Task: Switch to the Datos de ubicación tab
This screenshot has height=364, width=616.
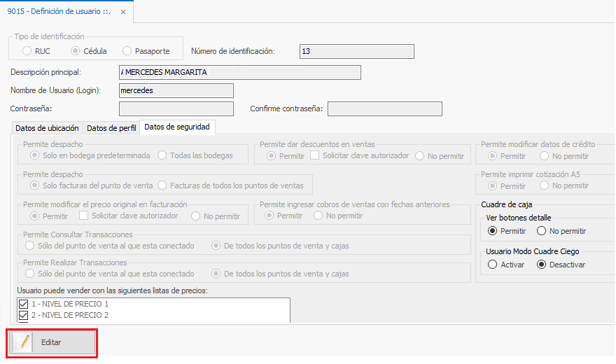Action: tap(47, 128)
